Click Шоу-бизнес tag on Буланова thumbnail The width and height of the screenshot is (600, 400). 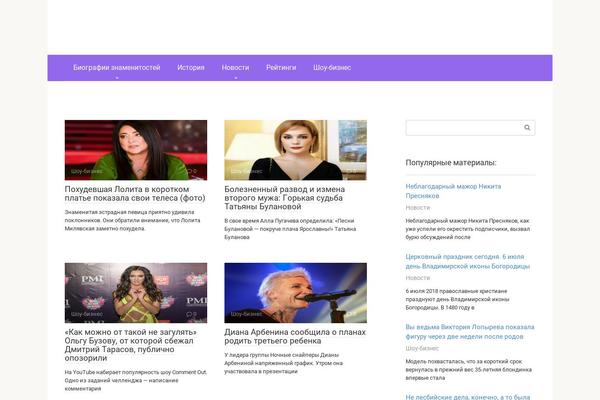pyautogui.click(x=246, y=171)
